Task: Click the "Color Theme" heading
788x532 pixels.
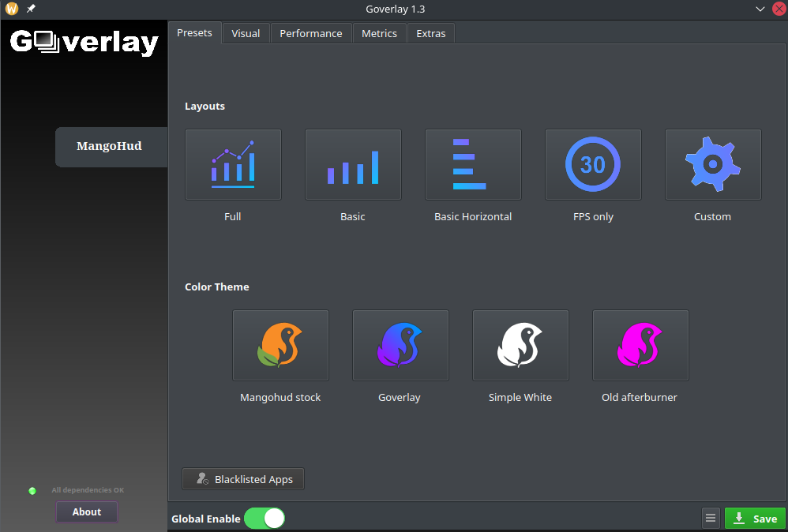Action: [x=217, y=287]
